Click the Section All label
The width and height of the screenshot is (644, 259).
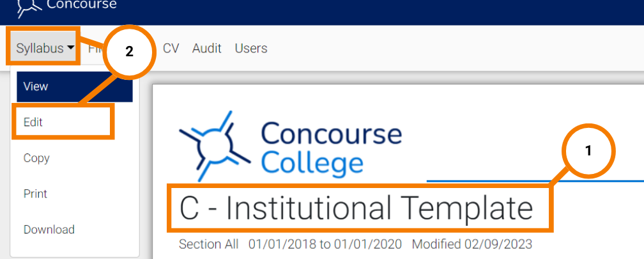click(x=208, y=244)
